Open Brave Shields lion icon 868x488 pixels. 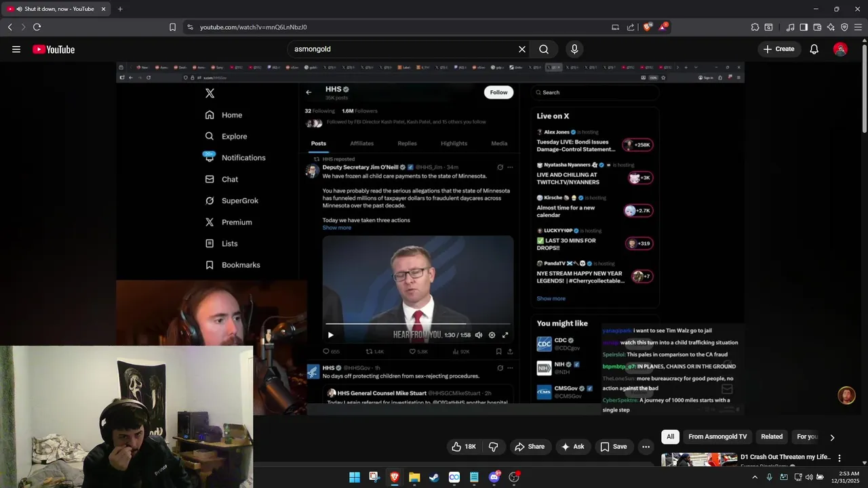[647, 27]
